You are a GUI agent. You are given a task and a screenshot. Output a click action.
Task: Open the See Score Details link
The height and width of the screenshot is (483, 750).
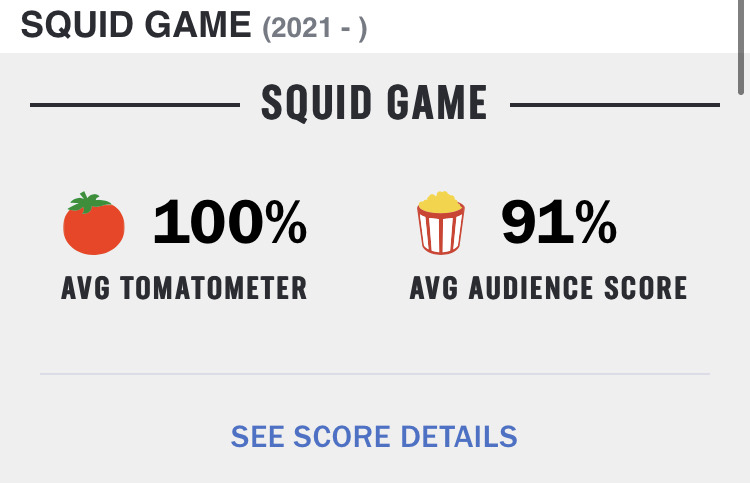[374, 437]
